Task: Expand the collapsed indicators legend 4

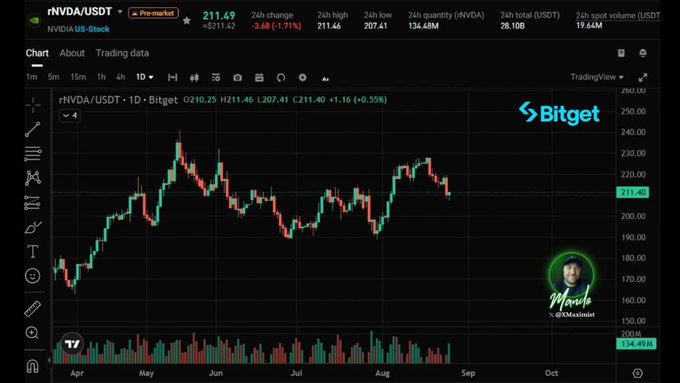Action: pyautogui.click(x=70, y=115)
